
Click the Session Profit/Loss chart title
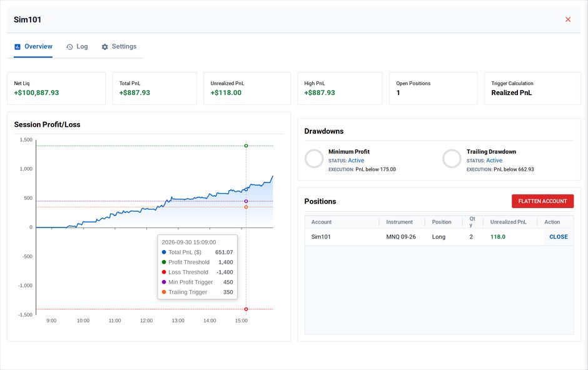[x=48, y=125]
